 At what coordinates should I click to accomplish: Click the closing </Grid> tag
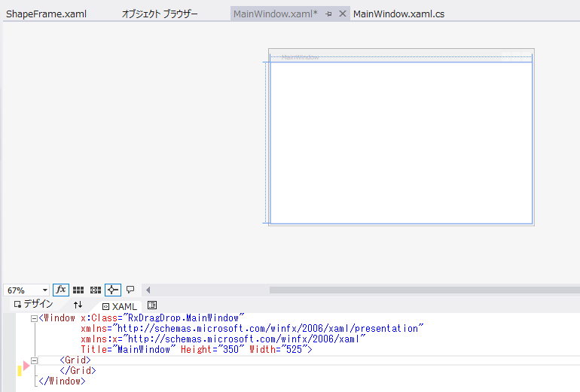(78, 371)
